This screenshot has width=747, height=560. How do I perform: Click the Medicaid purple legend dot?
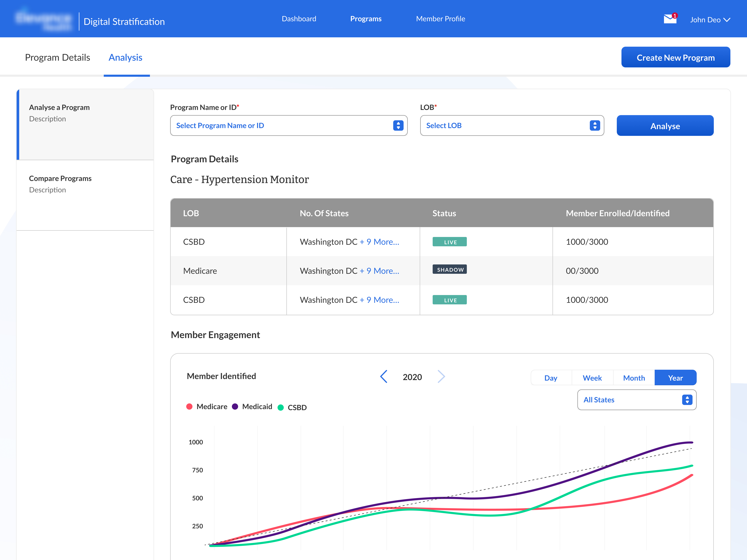coord(235,406)
